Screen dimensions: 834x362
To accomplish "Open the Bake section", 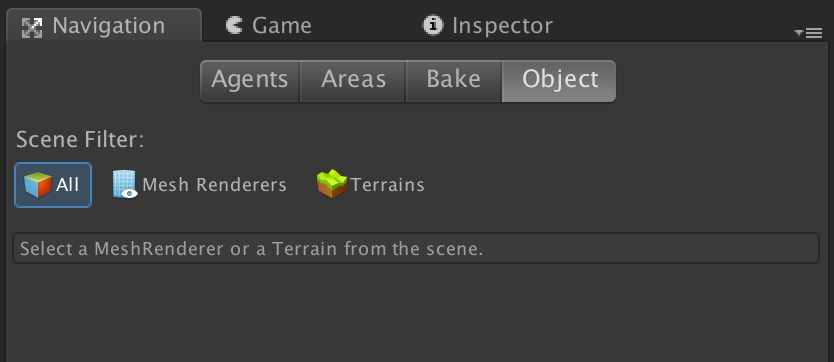I will coord(454,80).
